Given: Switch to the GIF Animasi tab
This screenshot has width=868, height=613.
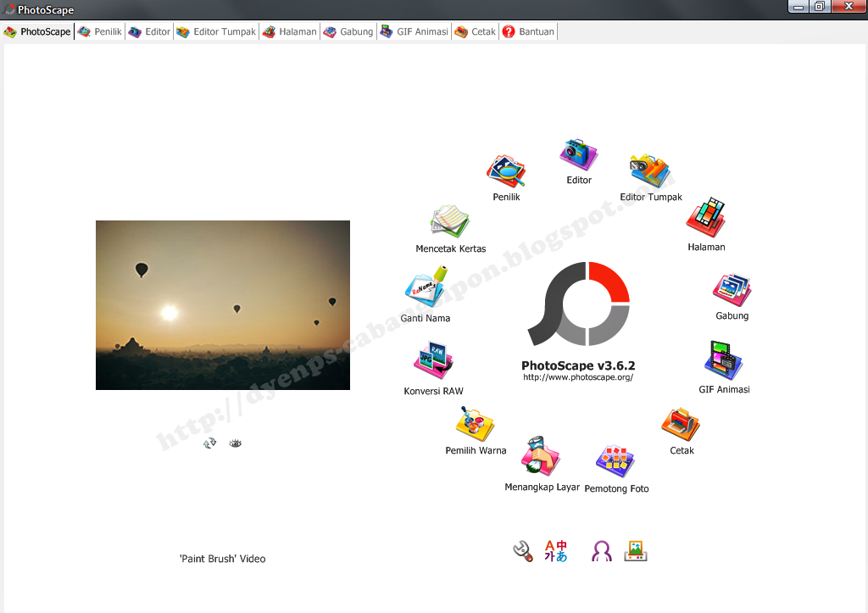Looking at the screenshot, I should click(x=414, y=31).
